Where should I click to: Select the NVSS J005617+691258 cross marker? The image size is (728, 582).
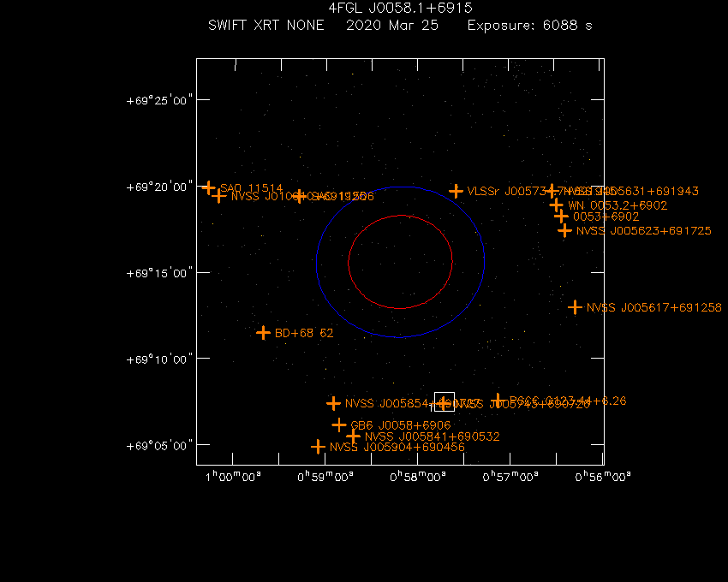pos(576,307)
